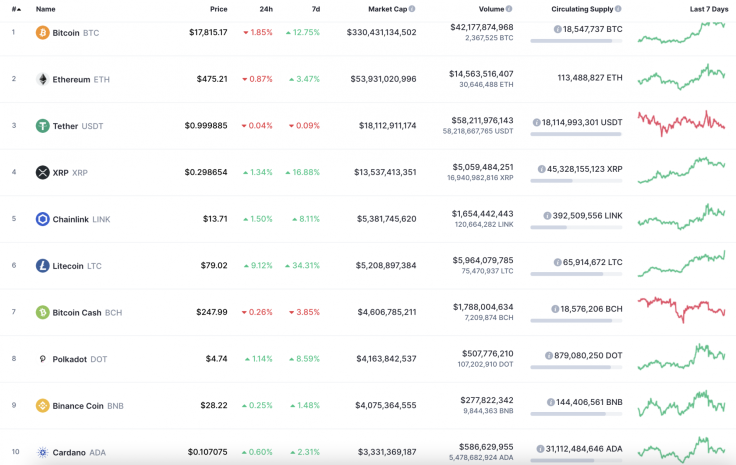
Task: Click info icon beside Bitcoin Cash supply
Action: [x=555, y=309]
